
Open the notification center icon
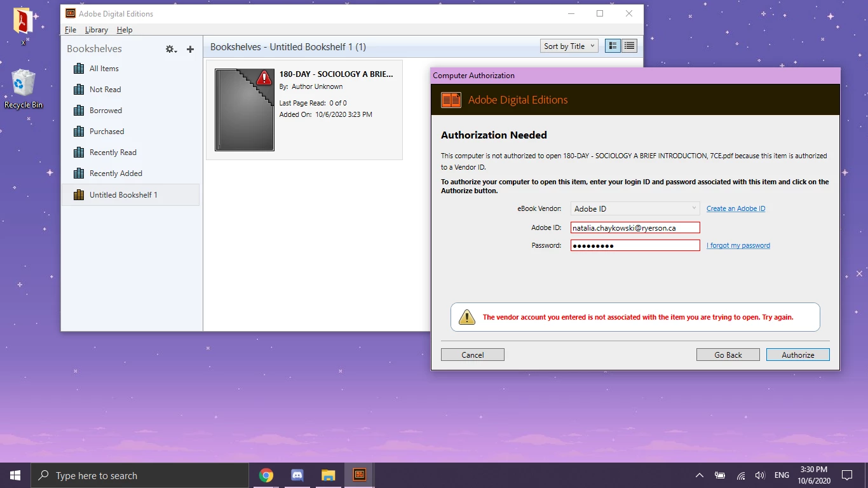tap(847, 475)
